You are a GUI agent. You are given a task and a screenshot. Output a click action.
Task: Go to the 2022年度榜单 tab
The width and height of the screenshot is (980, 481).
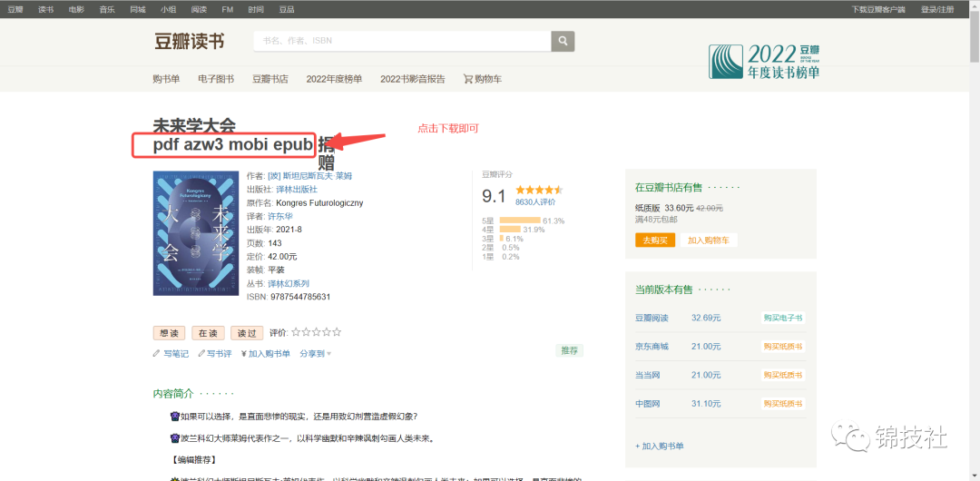pos(334,79)
